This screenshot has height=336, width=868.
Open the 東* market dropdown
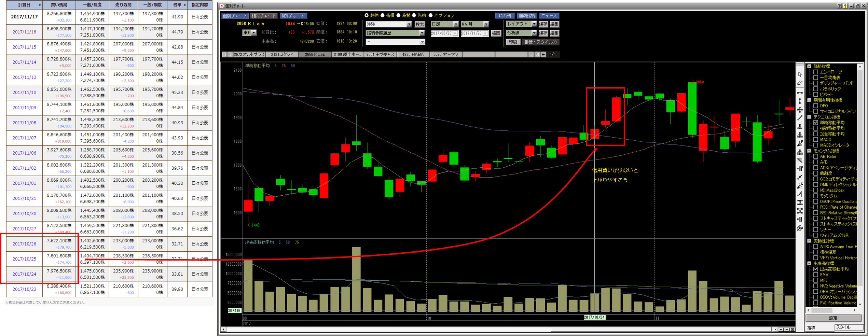253,33
